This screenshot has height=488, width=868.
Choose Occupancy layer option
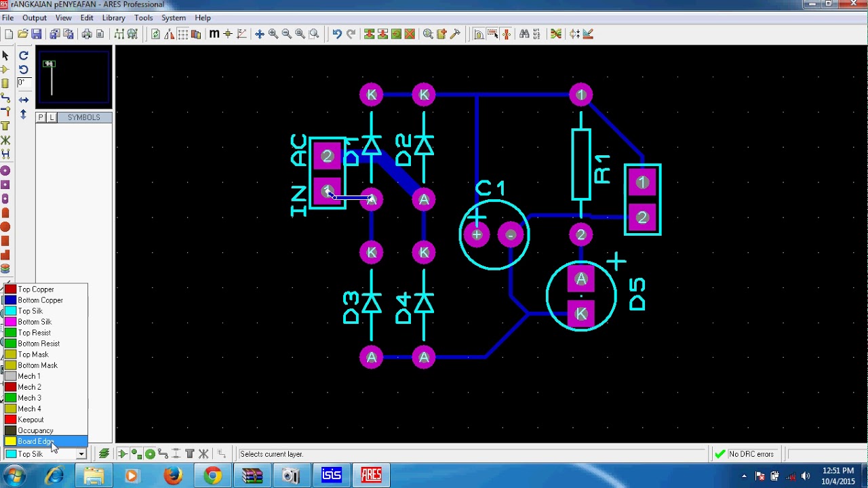point(45,430)
